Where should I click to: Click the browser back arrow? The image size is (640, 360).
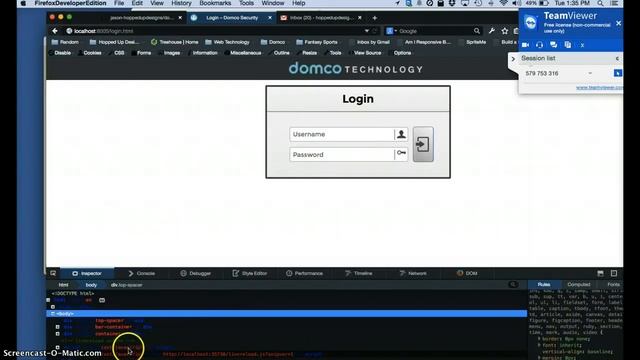55,31
